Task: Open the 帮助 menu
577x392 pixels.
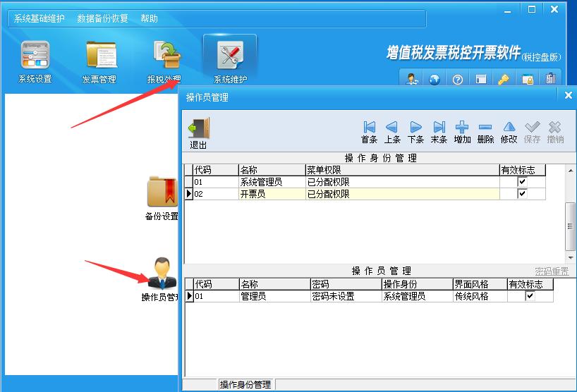Action: point(149,18)
